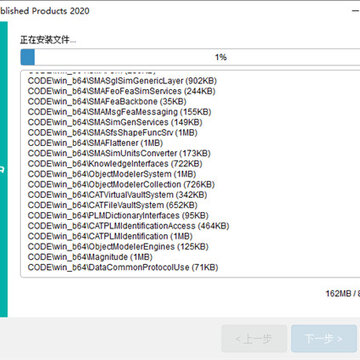360x360 pixels.
Task: Select the KnowledgeInterfaces (722KB) entry
Action: click(x=115, y=164)
